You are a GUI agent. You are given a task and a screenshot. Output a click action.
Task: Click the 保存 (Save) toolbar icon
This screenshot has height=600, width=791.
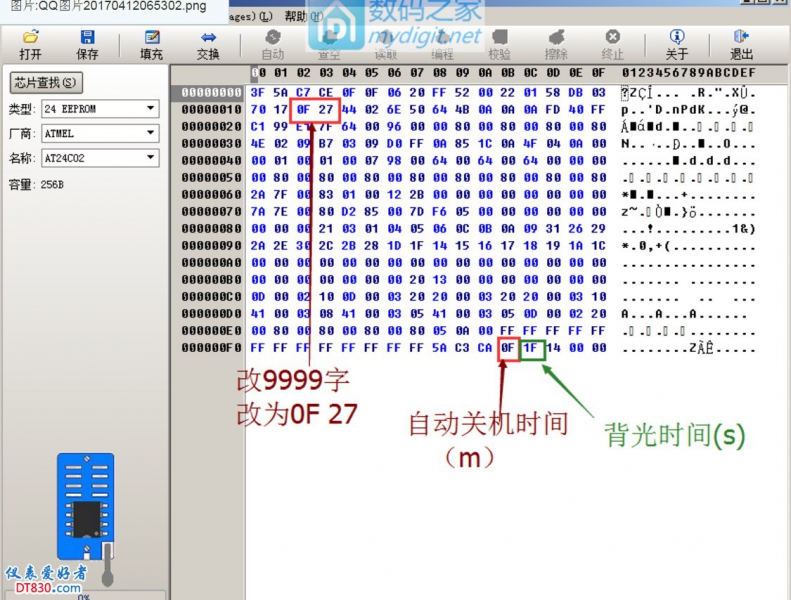[88, 45]
